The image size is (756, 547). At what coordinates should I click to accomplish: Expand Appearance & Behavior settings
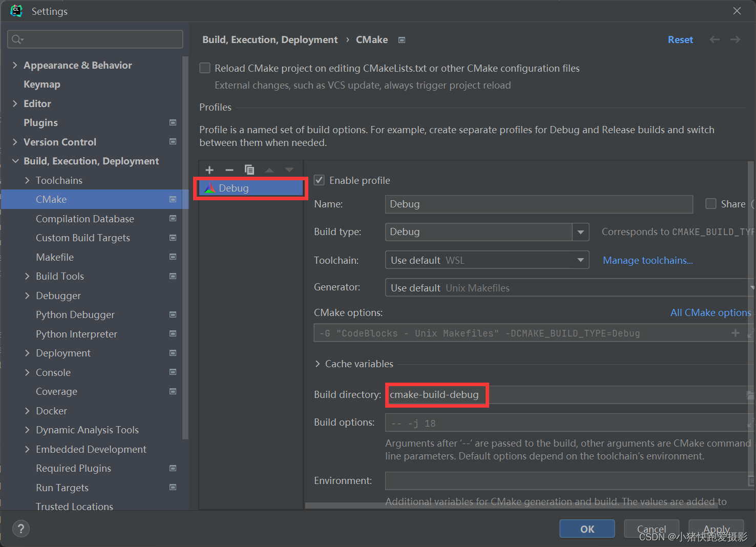(x=15, y=65)
